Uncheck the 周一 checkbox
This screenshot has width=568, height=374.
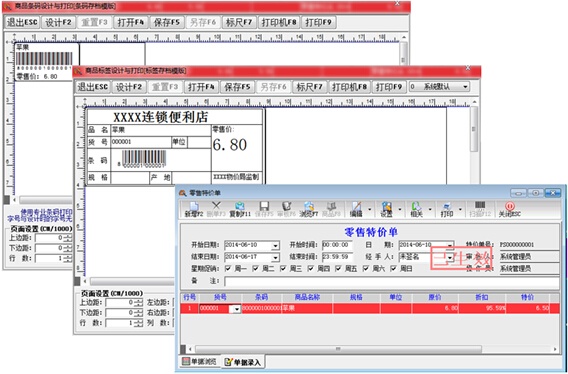coord(228,269)
